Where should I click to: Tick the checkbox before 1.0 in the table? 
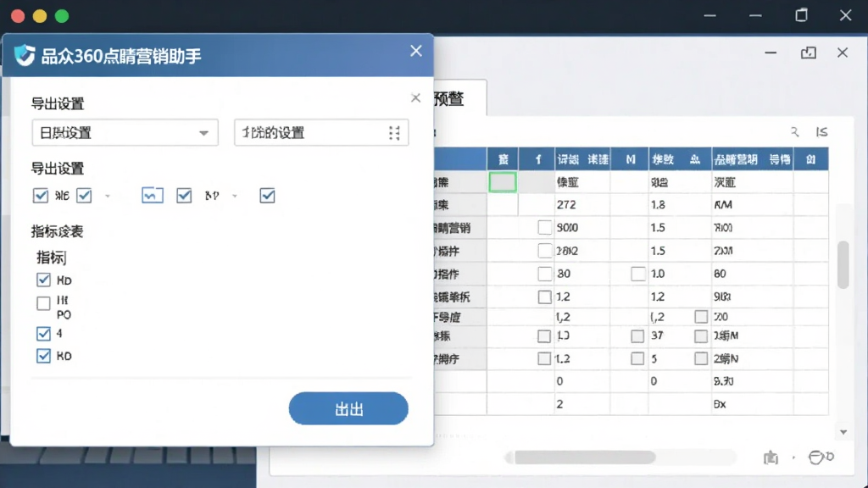[x=637, y=274]
